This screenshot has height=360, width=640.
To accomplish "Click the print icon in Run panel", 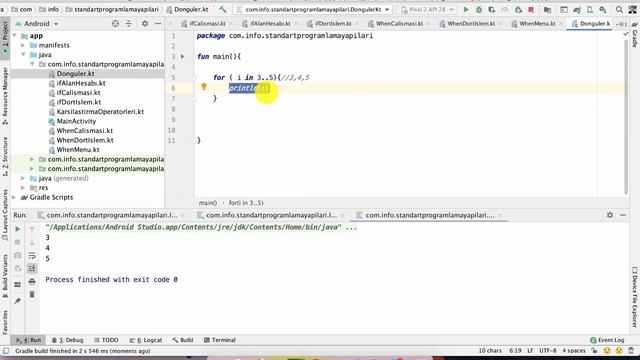I will pyautogui.click(x=32, y=282).
